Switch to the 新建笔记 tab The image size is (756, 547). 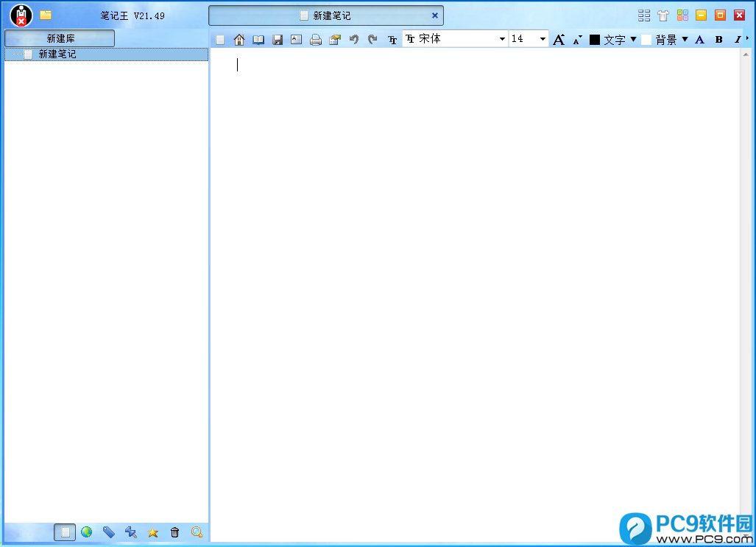[326, 15]
